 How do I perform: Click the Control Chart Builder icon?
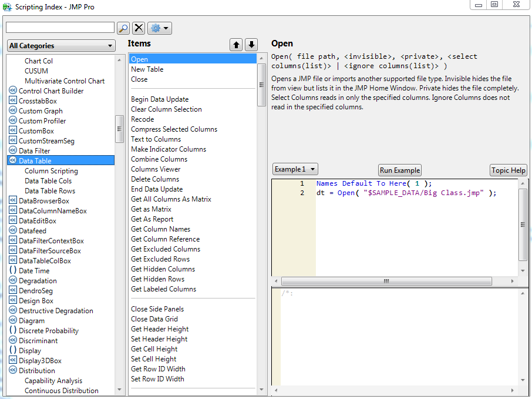pos(13,90)
